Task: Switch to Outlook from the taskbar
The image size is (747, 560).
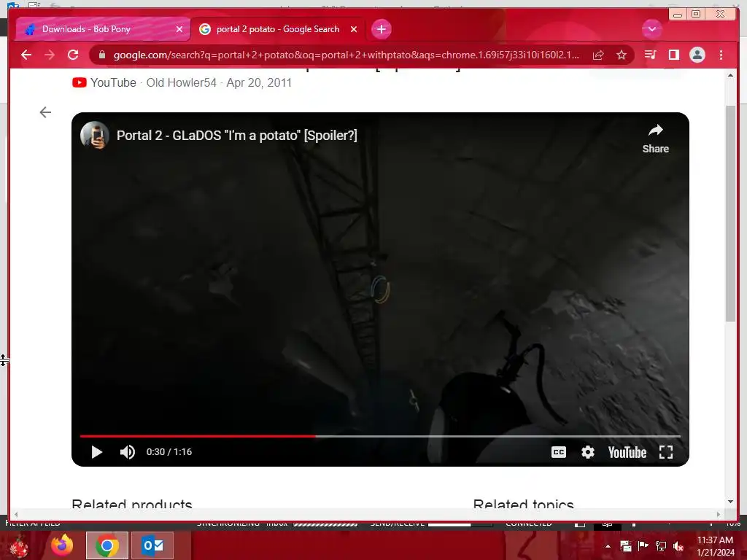Action: 152,545
